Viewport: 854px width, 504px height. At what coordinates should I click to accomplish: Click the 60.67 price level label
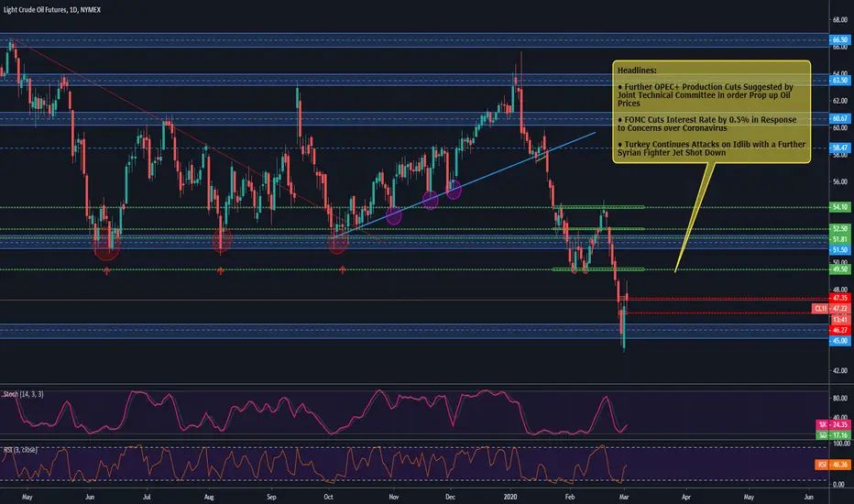click(x=839, y=118)
